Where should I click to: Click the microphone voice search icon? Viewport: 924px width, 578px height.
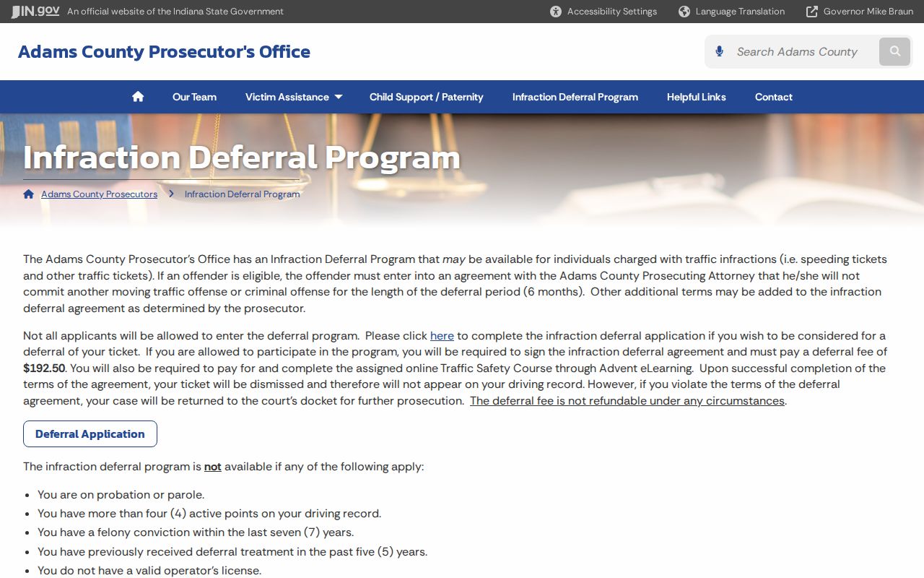pyautogui.click(x=719, y=51)
